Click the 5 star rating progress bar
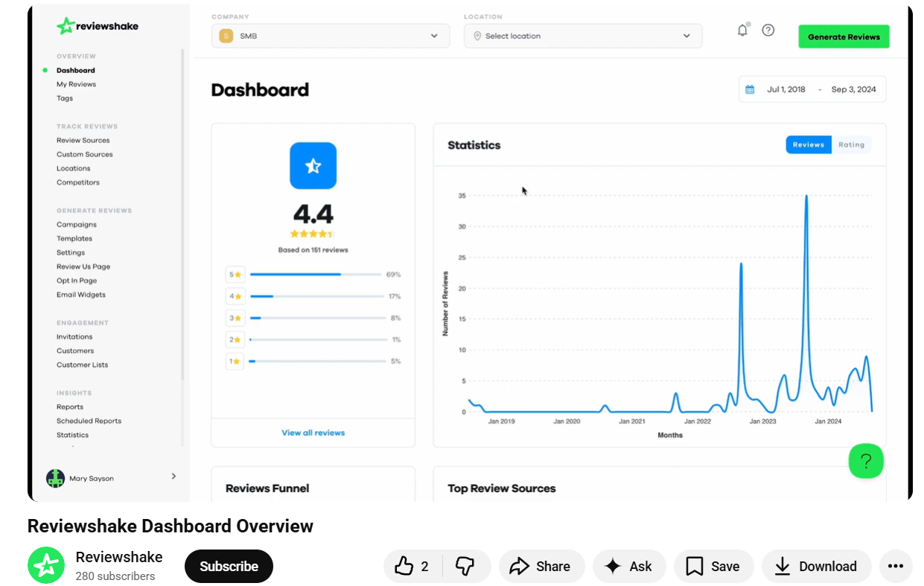 (316, 275)
